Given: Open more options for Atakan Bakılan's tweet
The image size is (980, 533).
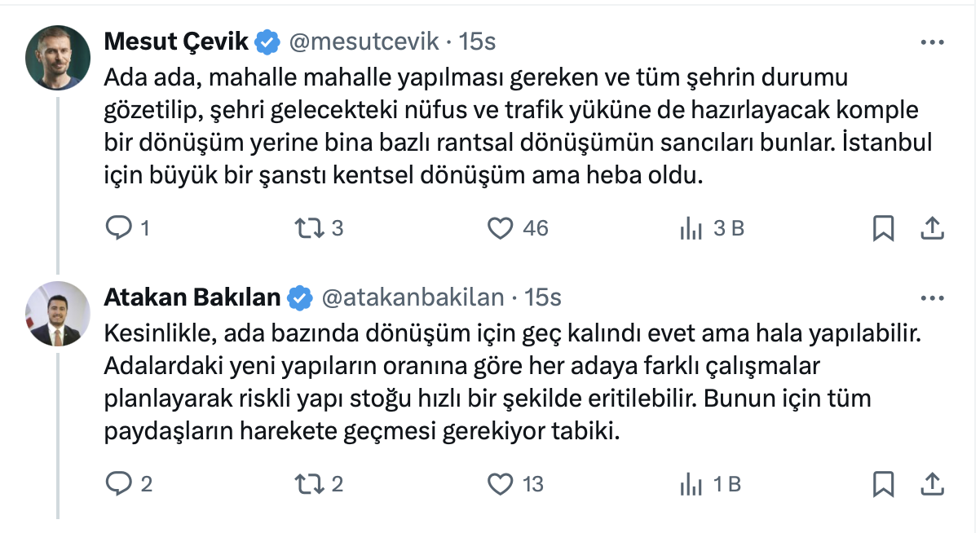Looking at the screenshot, I should point(932,298).
